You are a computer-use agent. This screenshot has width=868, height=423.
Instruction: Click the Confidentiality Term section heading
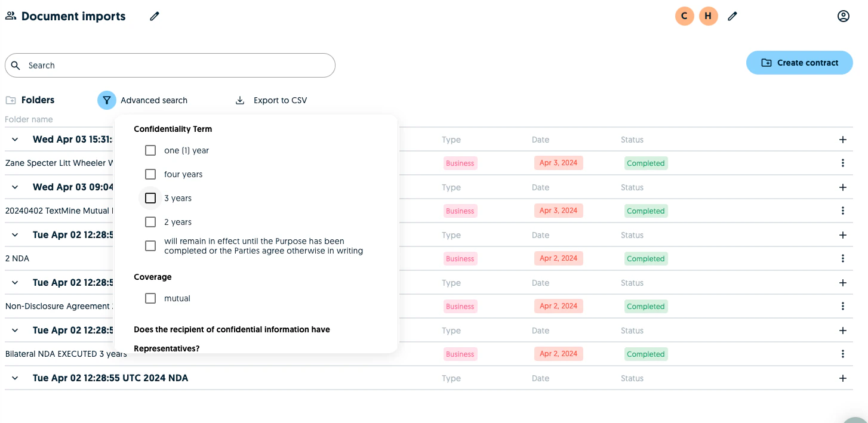[x=173, y=129]
